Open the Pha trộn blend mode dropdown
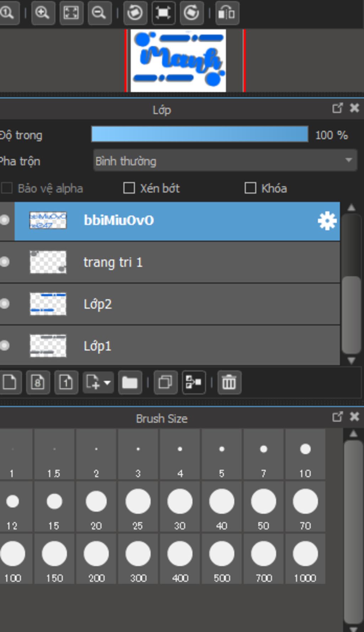This screenshot has height=632, width=364. [225, 161]
